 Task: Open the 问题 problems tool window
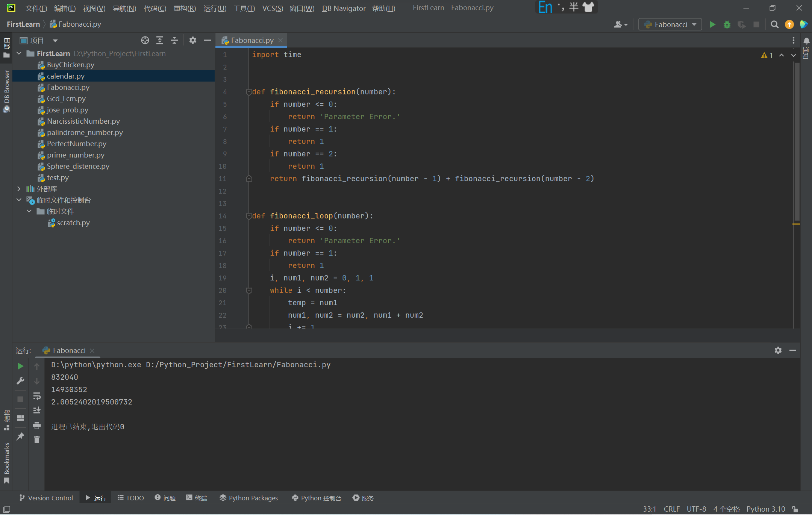pos(165,498)
